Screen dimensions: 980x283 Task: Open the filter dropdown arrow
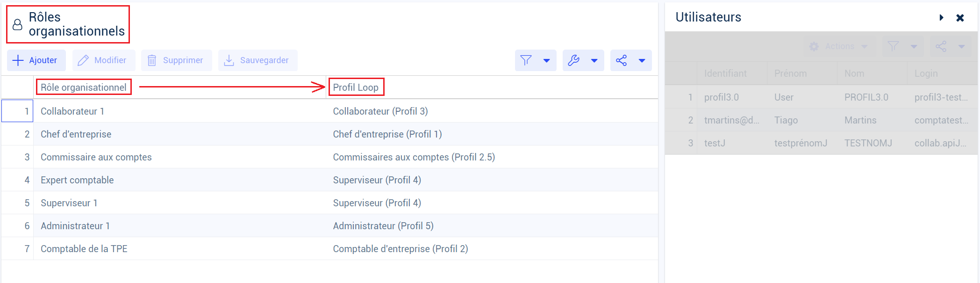tap(546, 60)
